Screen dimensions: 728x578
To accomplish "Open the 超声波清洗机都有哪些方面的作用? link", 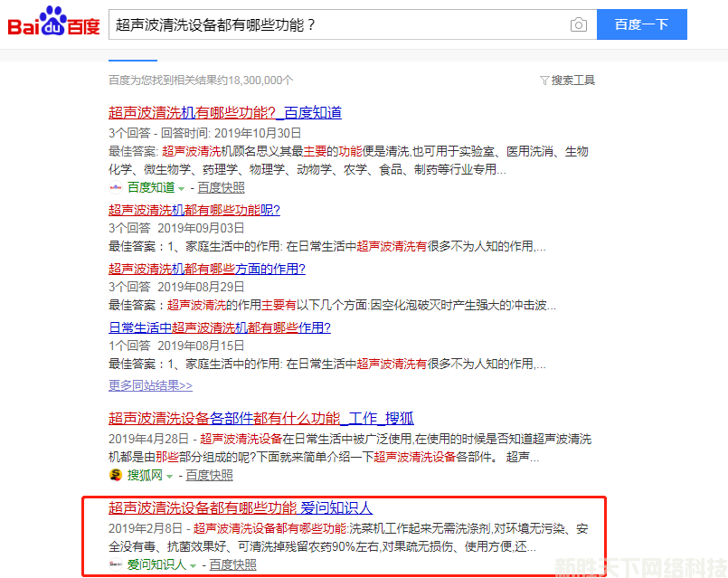I will coord(206,269).
